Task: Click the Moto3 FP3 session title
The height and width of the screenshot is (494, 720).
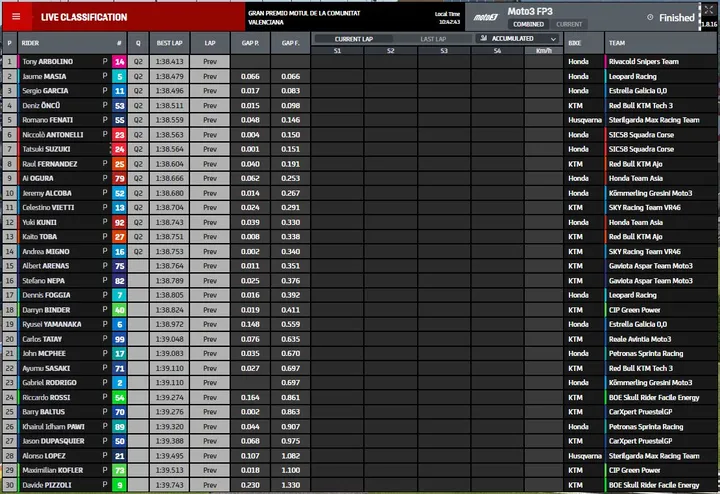Action: tap(530, 11)
